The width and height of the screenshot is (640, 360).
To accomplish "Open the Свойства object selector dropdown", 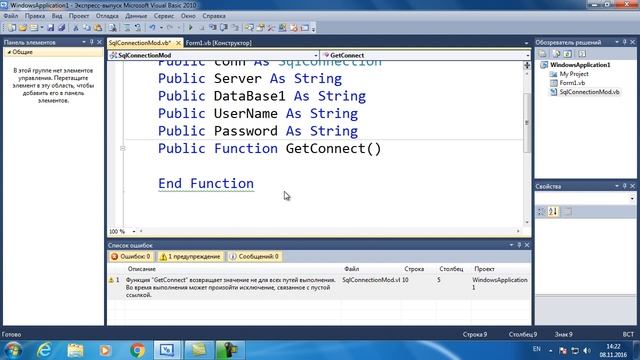I will 632,198.
